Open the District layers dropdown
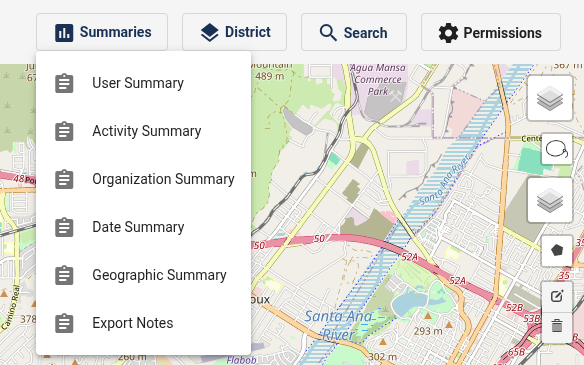This screenshot has width=584, height=365. click(x=234, y=32)
